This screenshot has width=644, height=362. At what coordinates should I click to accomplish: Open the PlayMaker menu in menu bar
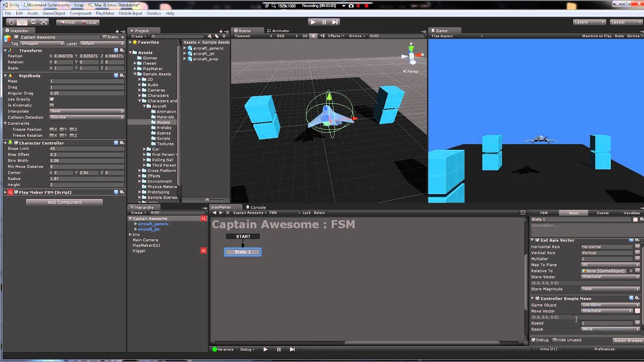(x=105, y=13)
